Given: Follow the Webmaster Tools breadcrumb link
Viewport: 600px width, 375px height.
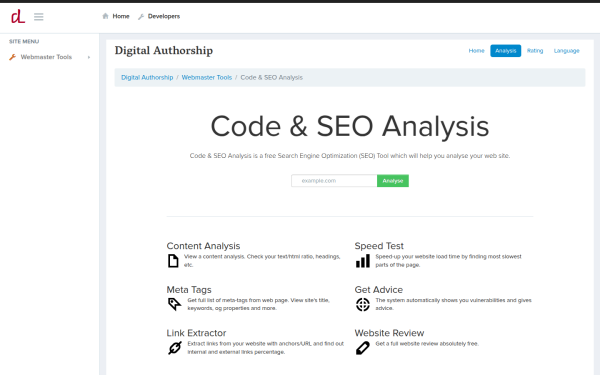Looking at the screenshot, I should point(207,77).
